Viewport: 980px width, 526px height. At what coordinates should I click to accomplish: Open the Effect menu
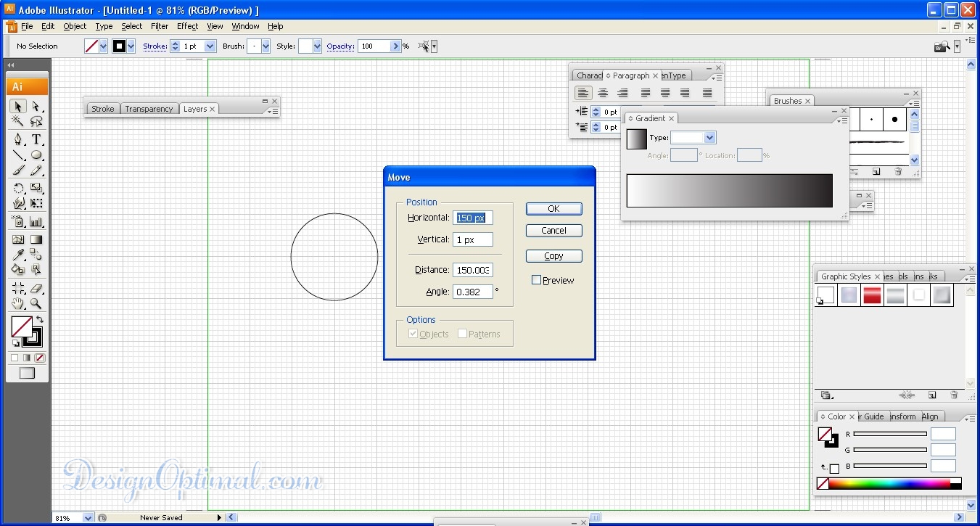[187, 26]
